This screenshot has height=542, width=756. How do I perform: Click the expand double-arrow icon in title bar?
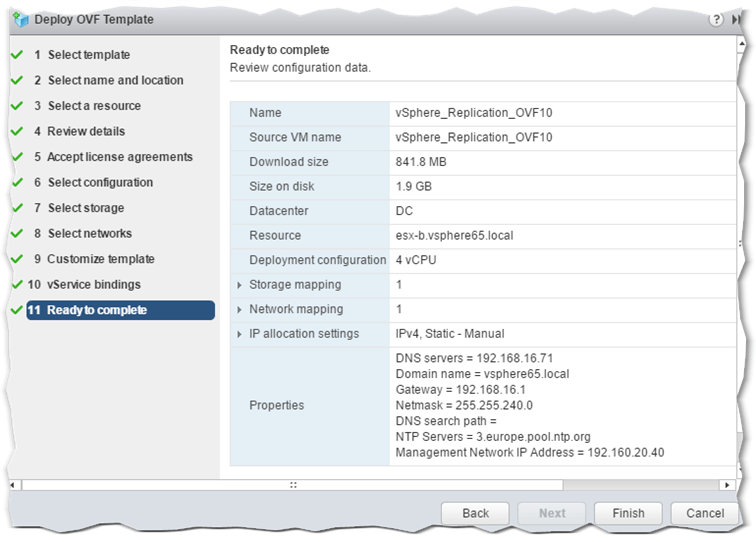(735, 20)
